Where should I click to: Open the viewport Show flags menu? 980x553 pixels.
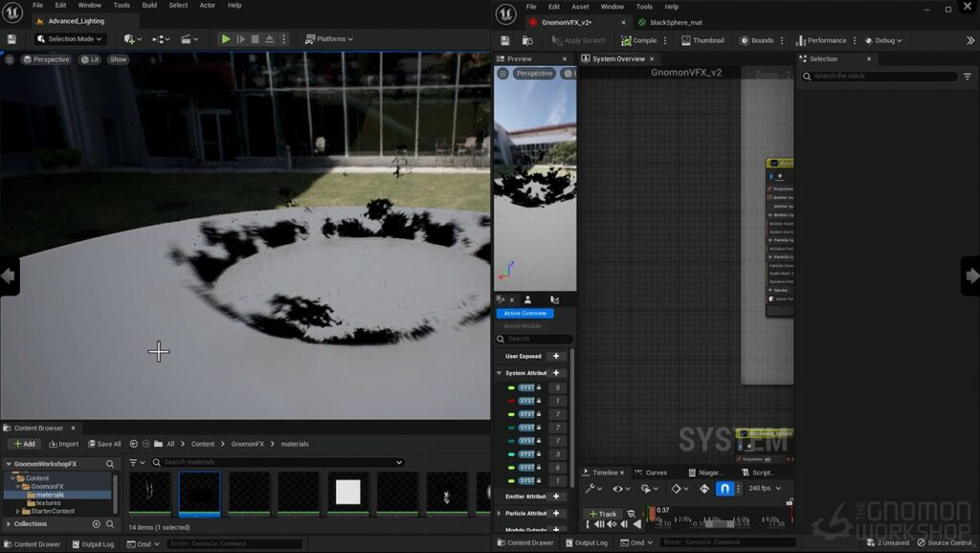(118, 59)
